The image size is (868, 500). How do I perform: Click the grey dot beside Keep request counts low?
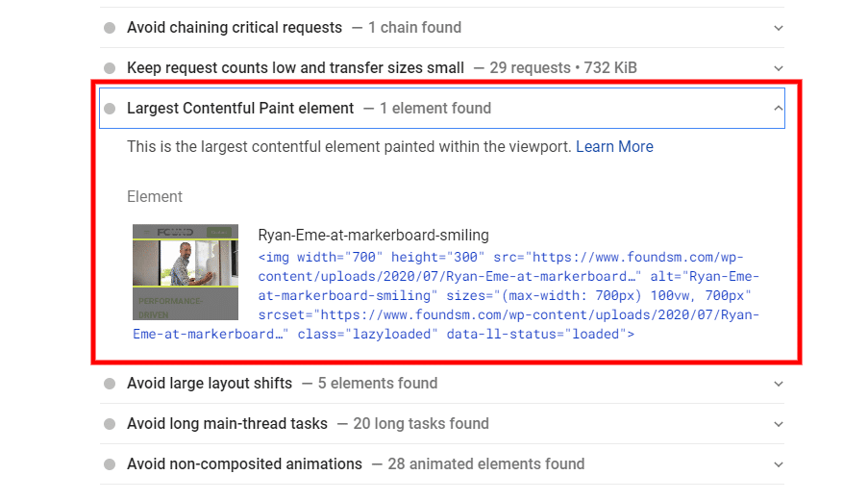[110, 68]
